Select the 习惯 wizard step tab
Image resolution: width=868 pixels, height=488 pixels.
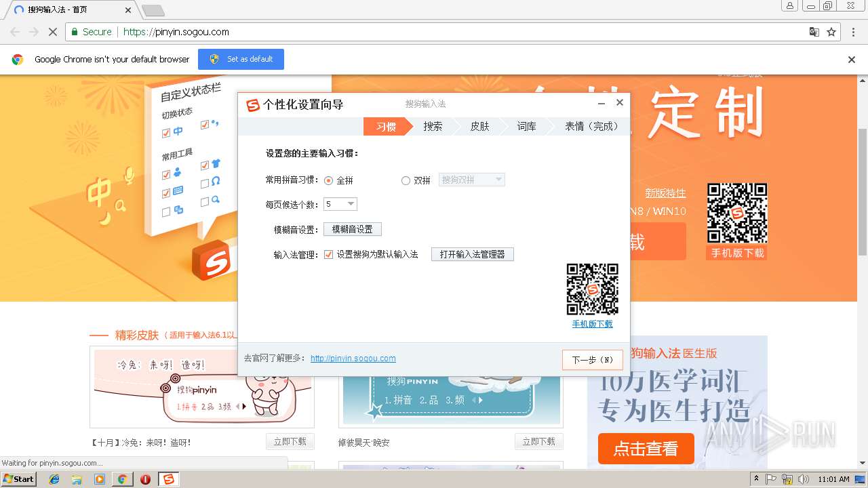click(x=386, y=126)
